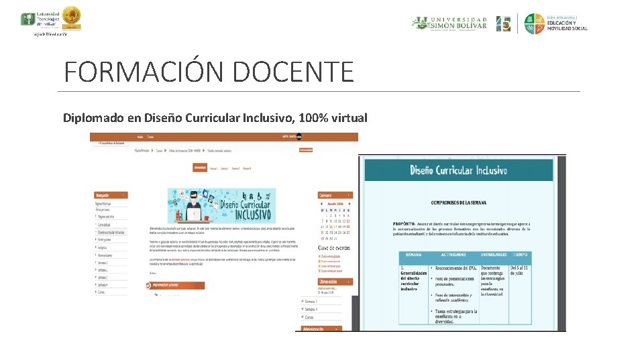Select highlighted day 16 in calendar
This screenshot has height=362, width=644.
pos(331,227)
